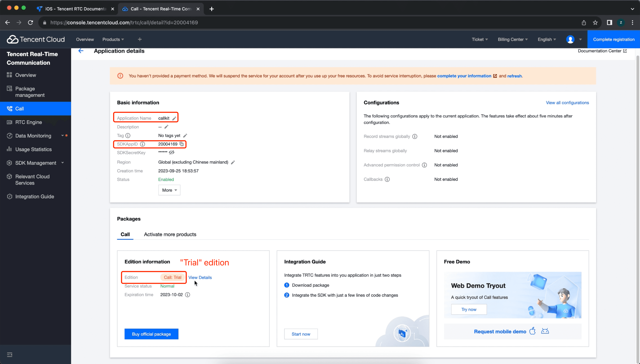Click the Application Name edit pencil icon
Viewport: 640px width, 364px height.
point(175,118)
